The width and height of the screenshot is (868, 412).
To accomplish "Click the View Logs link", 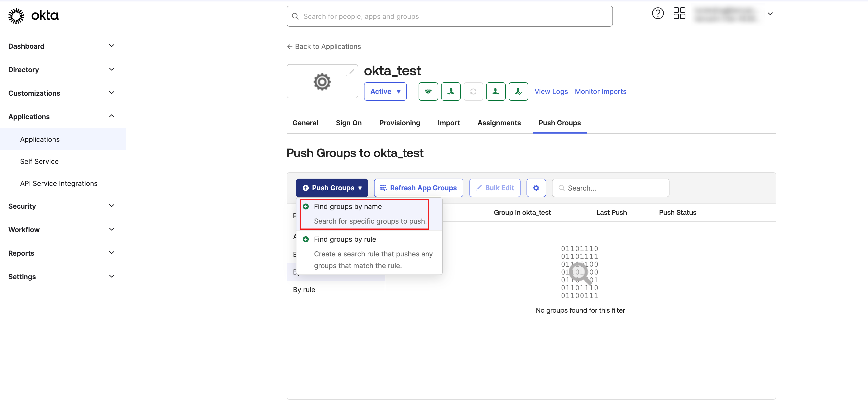I will (551, 92).
